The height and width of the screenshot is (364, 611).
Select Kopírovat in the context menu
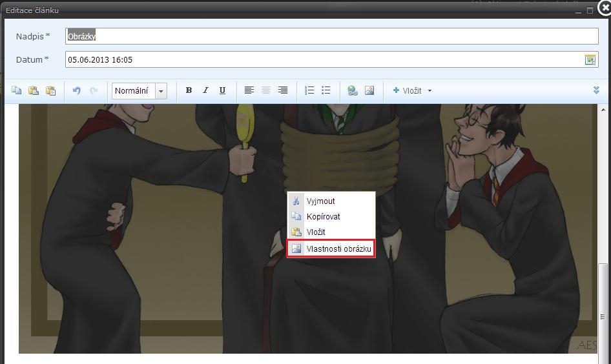pyautogui.click(x=323, y=217)
